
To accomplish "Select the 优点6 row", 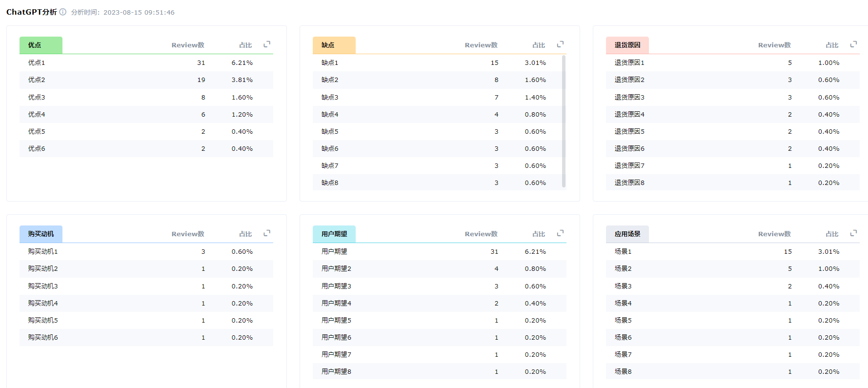I will click(146, 148).
